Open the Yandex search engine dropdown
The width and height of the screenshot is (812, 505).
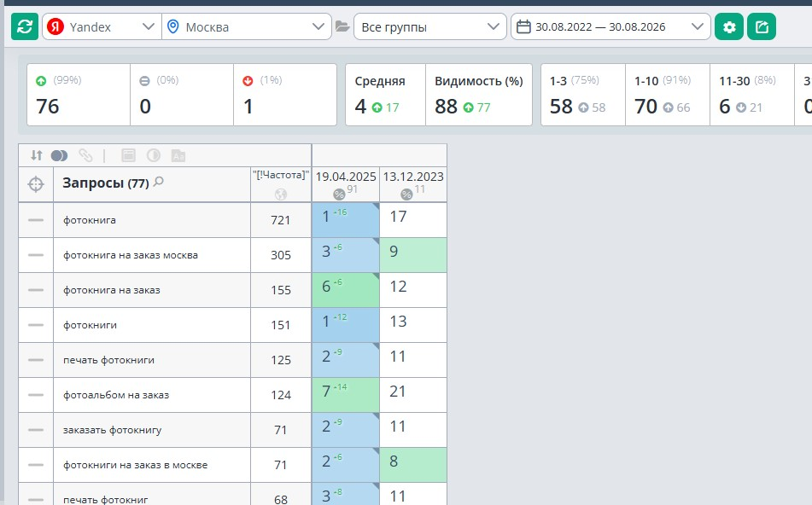pos(102,27)
